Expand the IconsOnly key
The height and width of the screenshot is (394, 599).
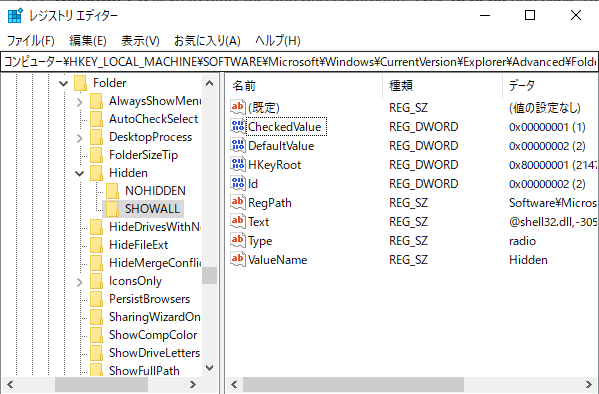(79, 282)
